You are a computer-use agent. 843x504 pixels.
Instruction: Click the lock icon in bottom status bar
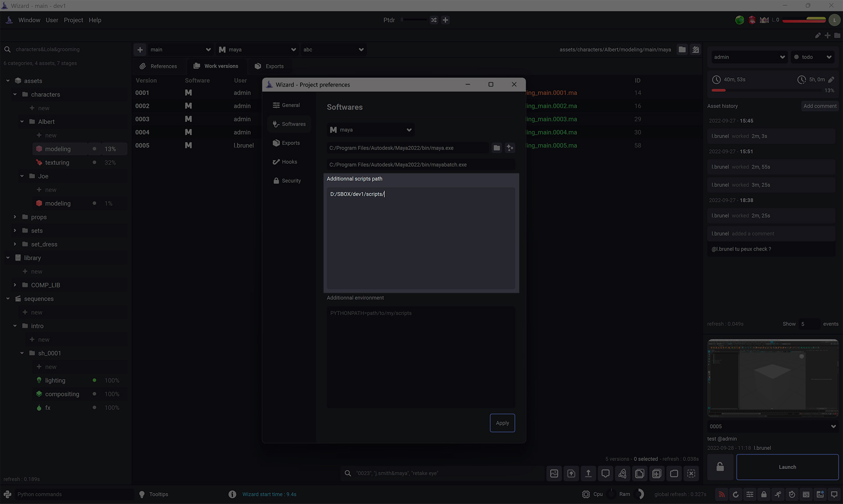(764, 494)
